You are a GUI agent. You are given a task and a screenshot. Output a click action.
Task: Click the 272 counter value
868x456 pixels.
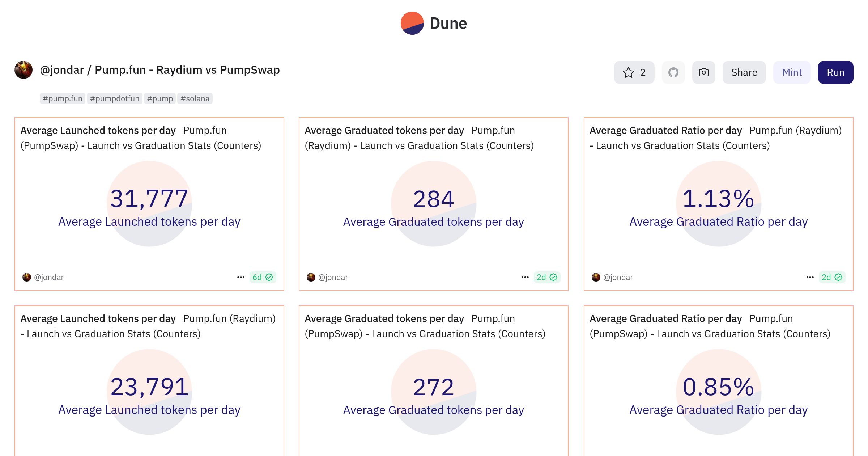point(434,387)
